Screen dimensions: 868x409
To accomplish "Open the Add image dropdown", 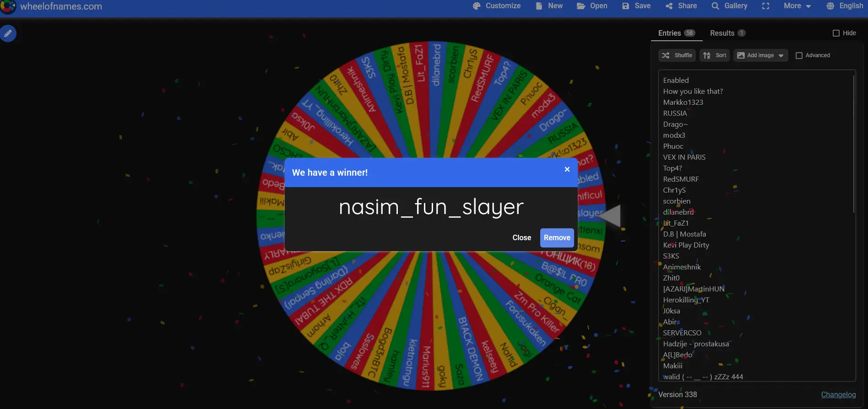I will click(x=761, y=55).
